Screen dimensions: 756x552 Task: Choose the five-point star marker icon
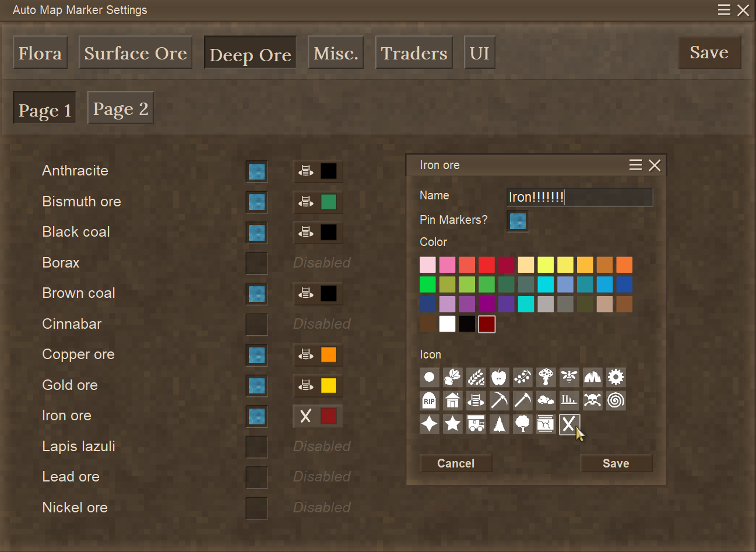[453, 424]
